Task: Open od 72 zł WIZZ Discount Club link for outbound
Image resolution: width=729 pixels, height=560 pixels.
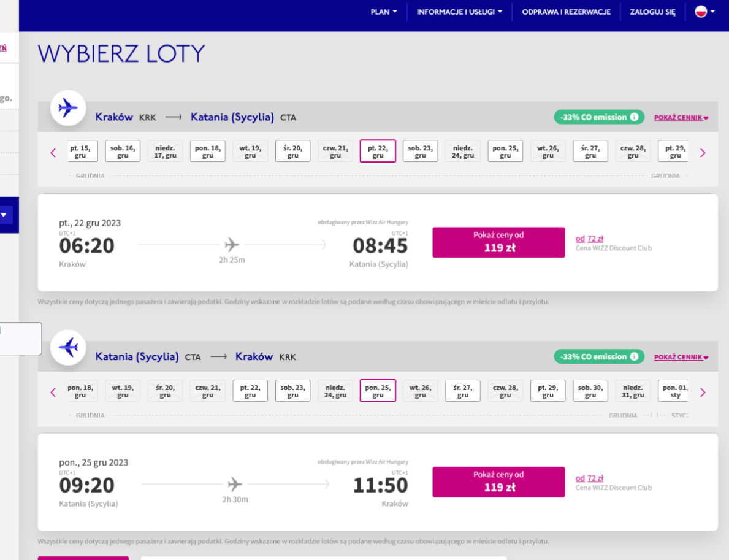Action: coord(589,239)
